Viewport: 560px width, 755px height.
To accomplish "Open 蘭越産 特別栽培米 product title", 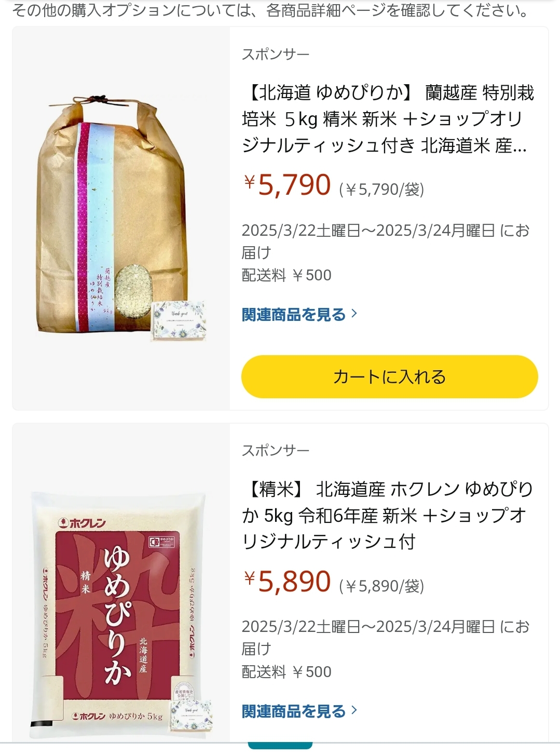I will (388, 119).
